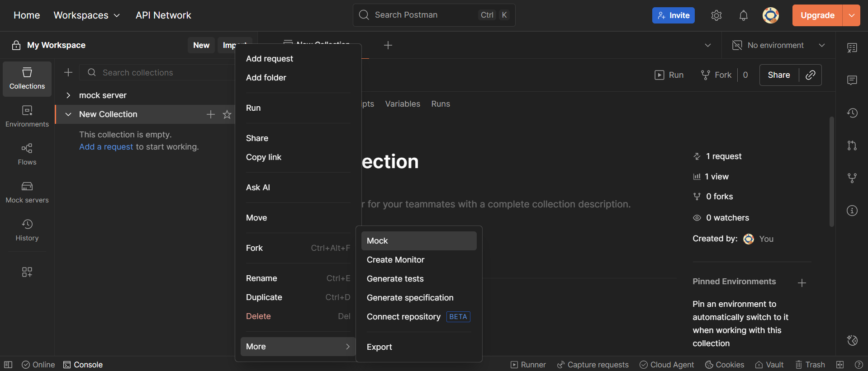The height and width of the screenshot is (371, 868).
Task: Open the info icon in right sidebar
Action: (x=852, y=211)
